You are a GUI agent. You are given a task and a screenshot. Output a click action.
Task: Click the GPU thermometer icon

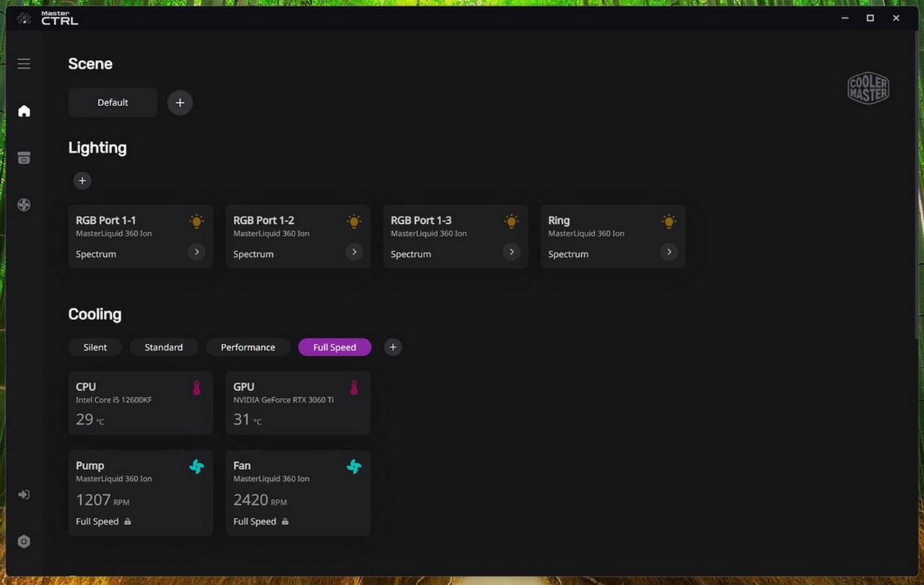pyautogui.click(x=354, y=389)
